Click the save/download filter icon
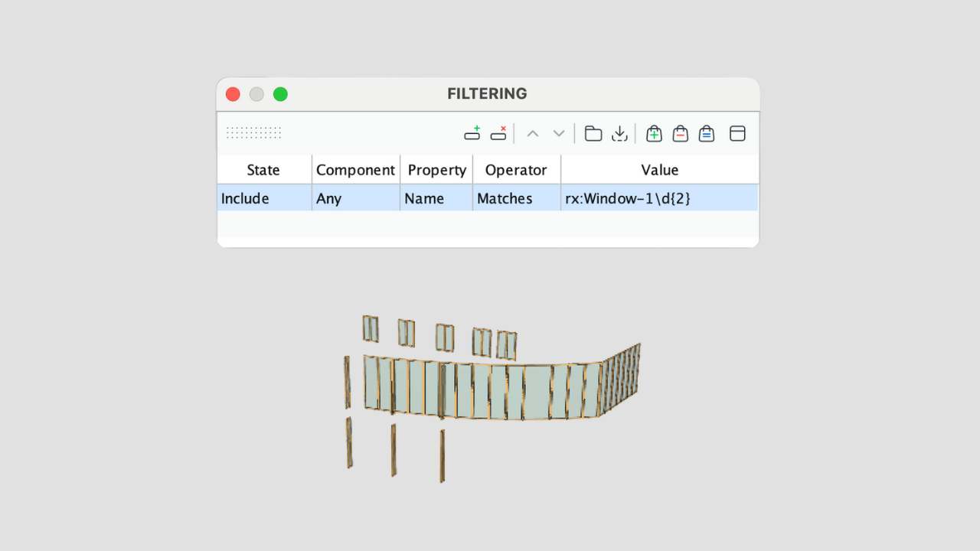The width and height of the screenshot is (980, 551). tap(619, 134)
